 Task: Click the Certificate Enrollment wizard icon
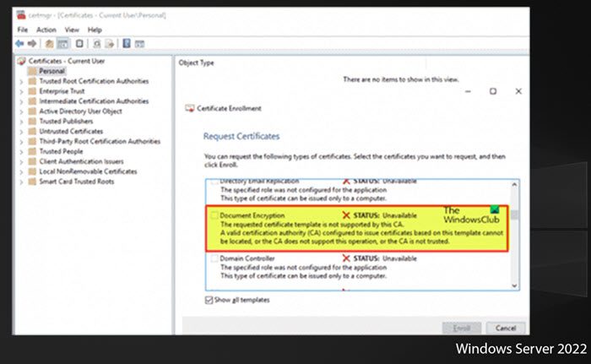click(x=190, y=109)
